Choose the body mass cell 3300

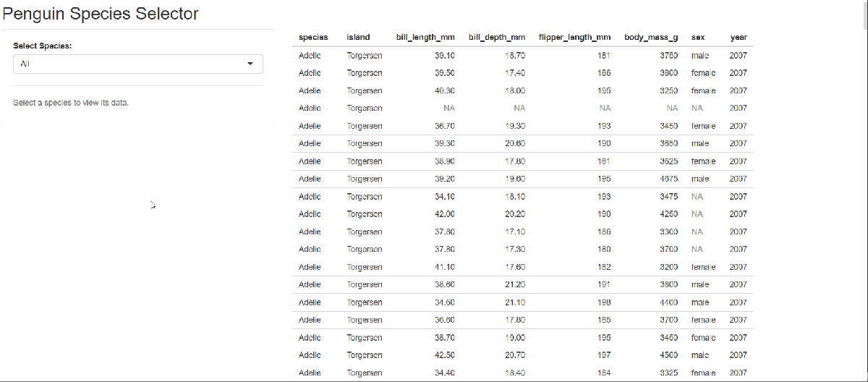point(669,232)
